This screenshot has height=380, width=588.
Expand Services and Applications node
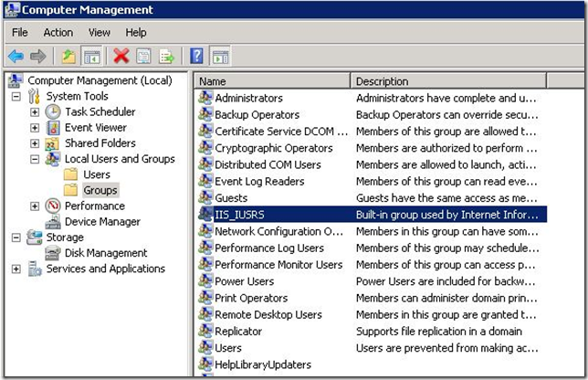click(x=16, y=269)
